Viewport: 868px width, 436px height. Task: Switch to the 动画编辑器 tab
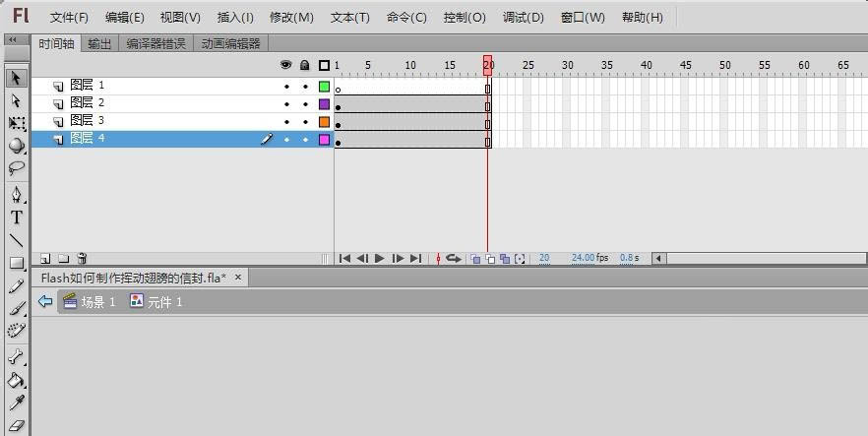click(x=230, y=44)
